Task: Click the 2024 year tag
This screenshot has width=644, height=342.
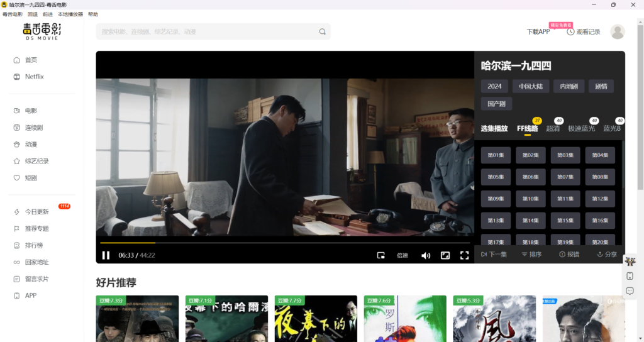Action: tap(494, 86)
